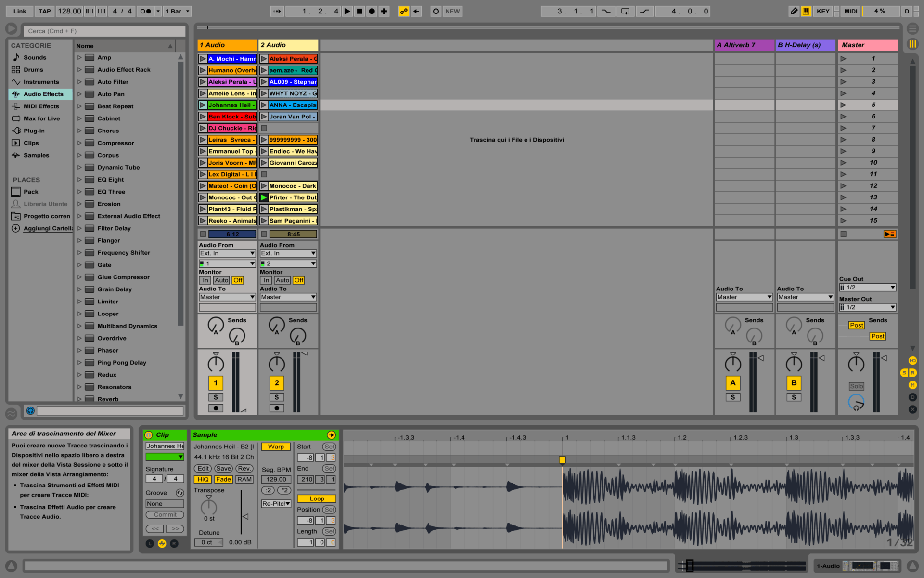Deactivate track 2 with its activator
The image size is (924, 578).
coord(277,383)
